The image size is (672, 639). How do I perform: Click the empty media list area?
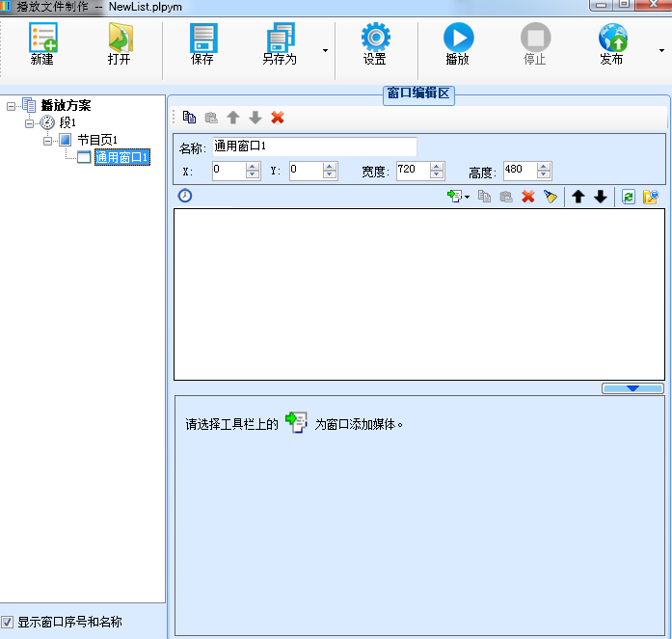tap(419, 294)
